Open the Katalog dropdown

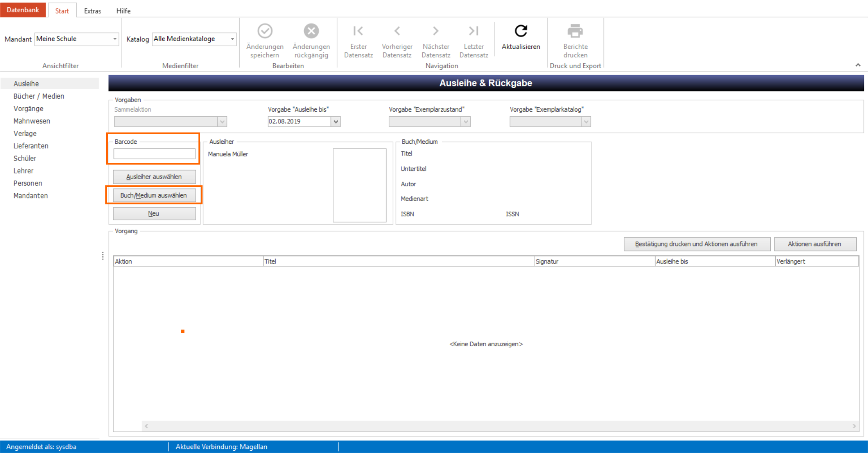point(232,39)
